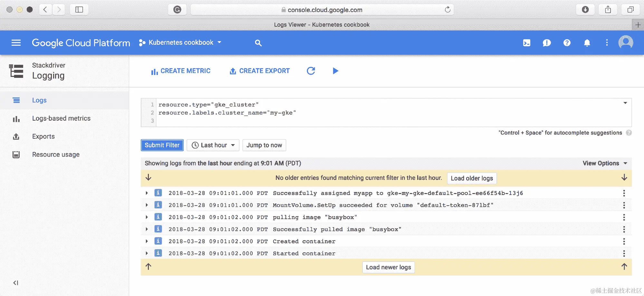Expand the 'Successfully assigned myapp' log entry
Image resolution: width=644 pixels, height=296 pixels.
pos(147,193)
